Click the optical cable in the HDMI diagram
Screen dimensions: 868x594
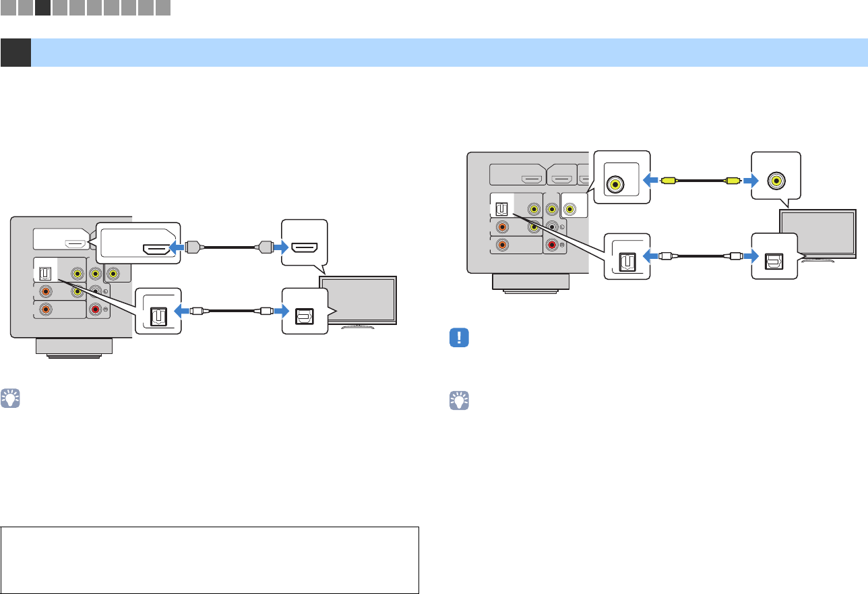click(x=232, y=312)
